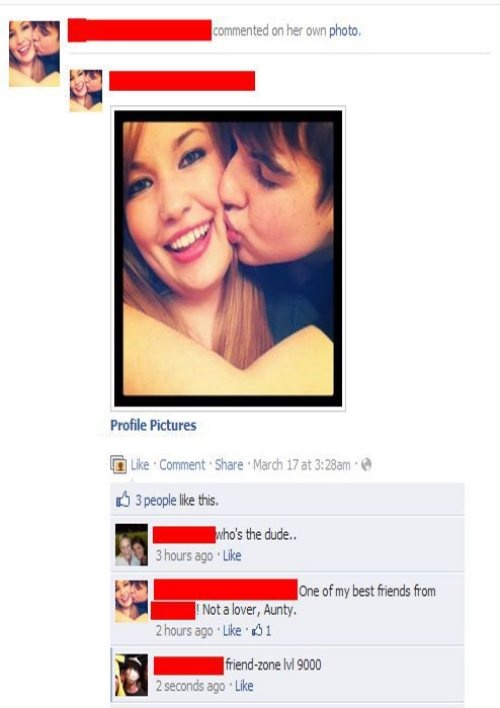Open the large profile avatar at top left
The height and width of the screenshot is (708, 500).
tap(34, 54)
